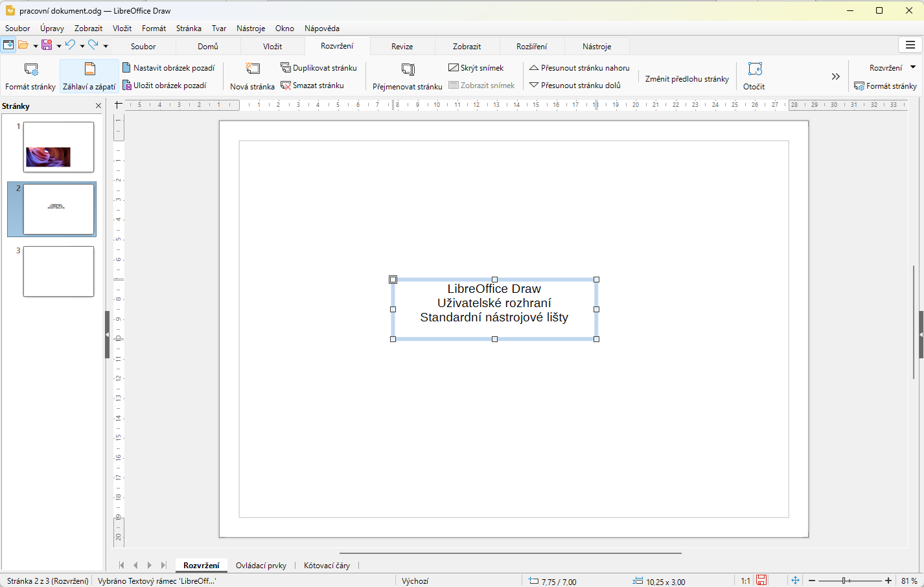Click the text box containing LibreOffice Draw

pos(494,310)
